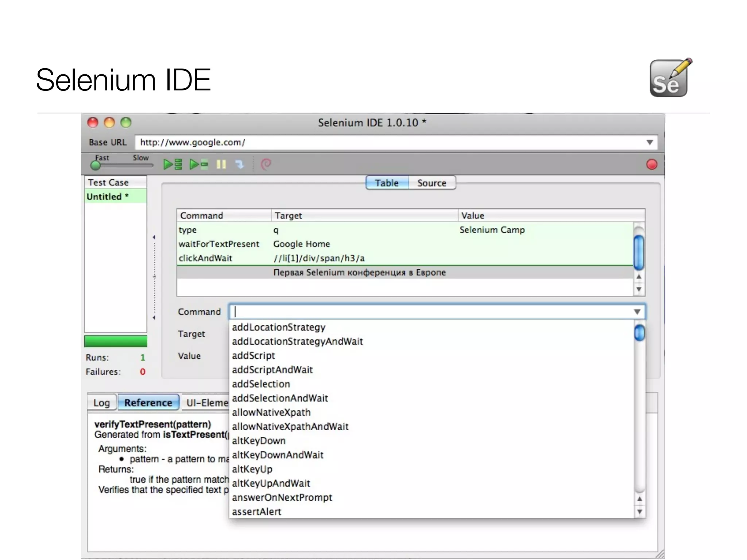The width and height of the screenshot is (747, 560).
Task: Select the waitForTextPresent command row
Action: coord(405,244)
